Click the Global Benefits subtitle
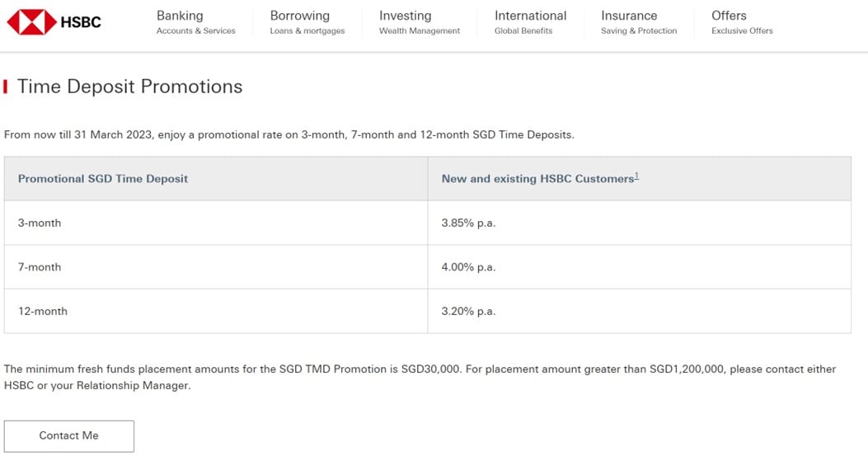The height and width of the screenshot is (461, 868). pos(523,31)
